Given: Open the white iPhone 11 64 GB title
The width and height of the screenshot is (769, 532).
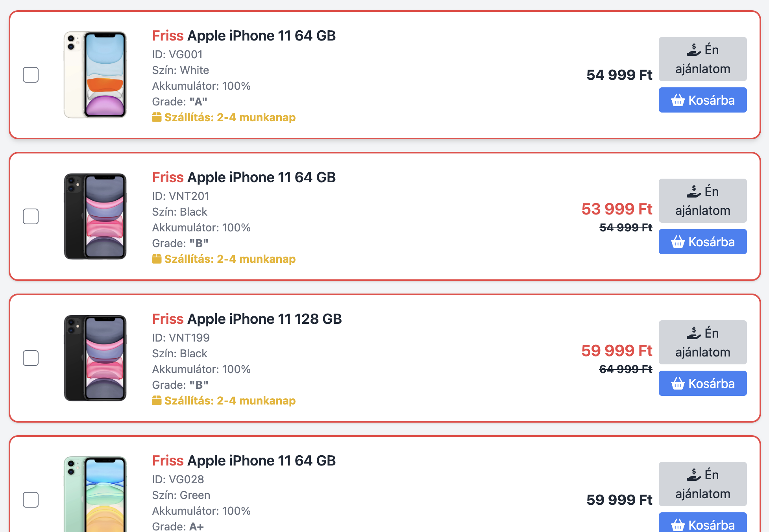Looking at the screenshot, I should coord(244,36).
